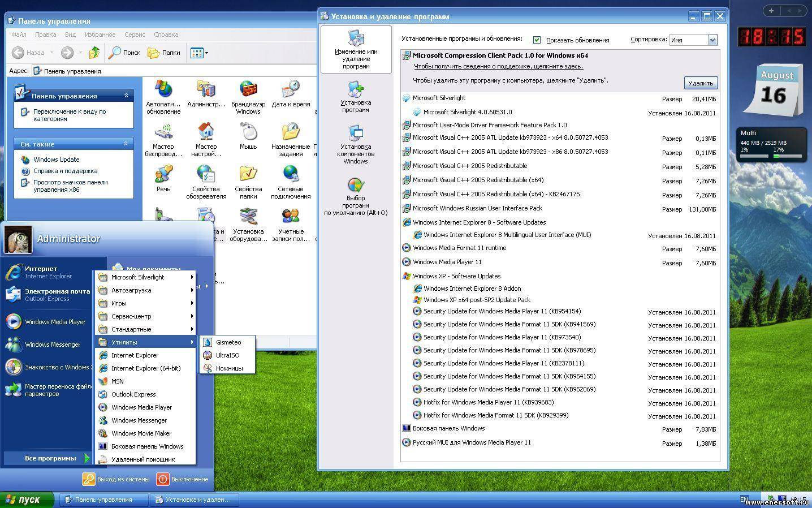Click the Адрес address bar field
This screenshot has height=508, width=812.
pos(173,71)
